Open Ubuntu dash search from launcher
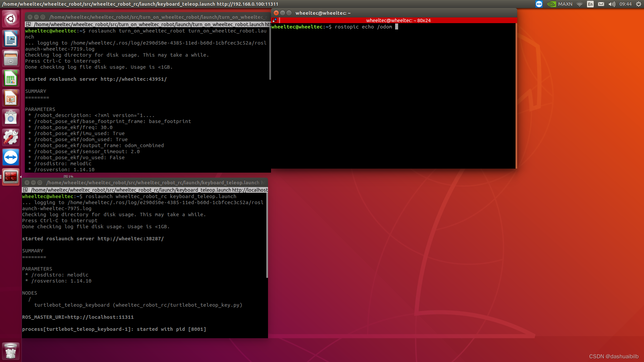The width and height of the screenshot is (644, 362). click(x=11, y=19)
